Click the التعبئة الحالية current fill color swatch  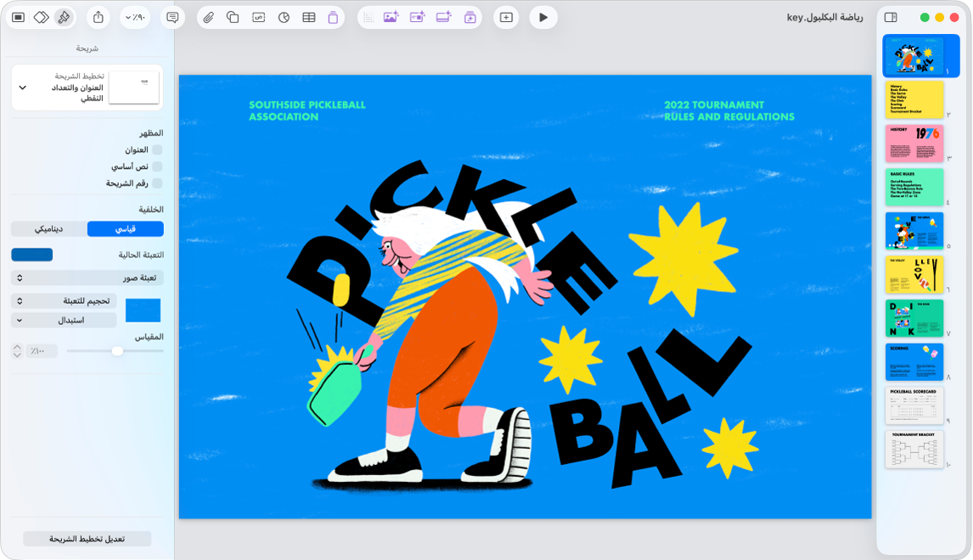point(32,255)
